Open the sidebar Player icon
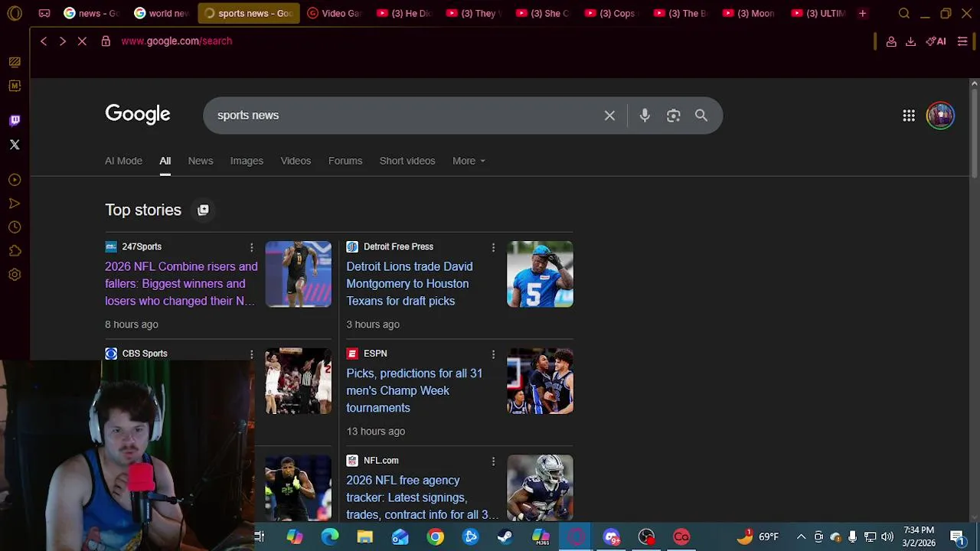Viewport: 980px width, 551px height. click(x=15, y=180)
